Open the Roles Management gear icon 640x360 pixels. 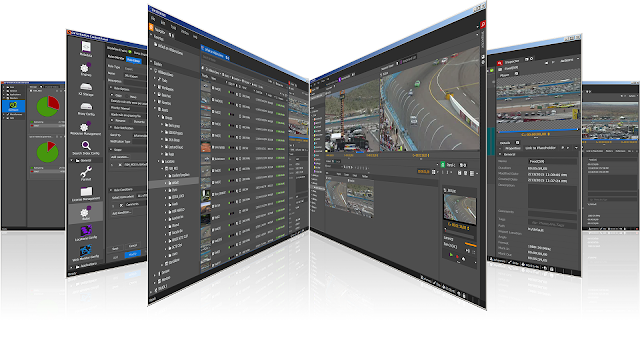click(85, 127)
